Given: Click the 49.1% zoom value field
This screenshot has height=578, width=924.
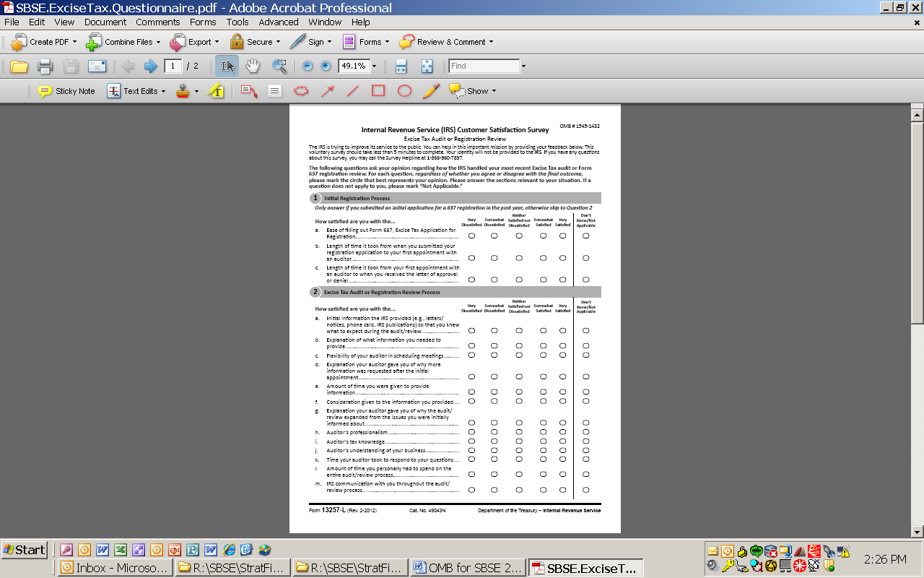Looking at the screenshot, I should coord(354,66).
